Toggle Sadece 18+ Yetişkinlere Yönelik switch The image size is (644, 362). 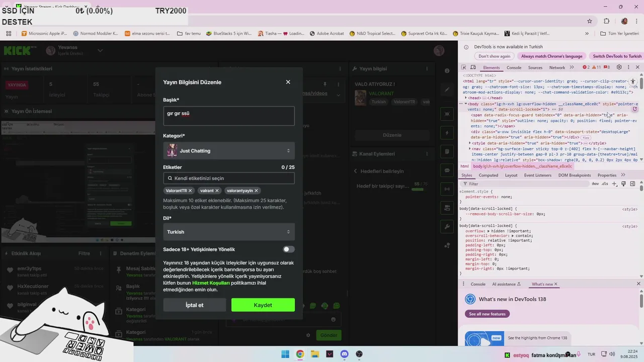288,249
